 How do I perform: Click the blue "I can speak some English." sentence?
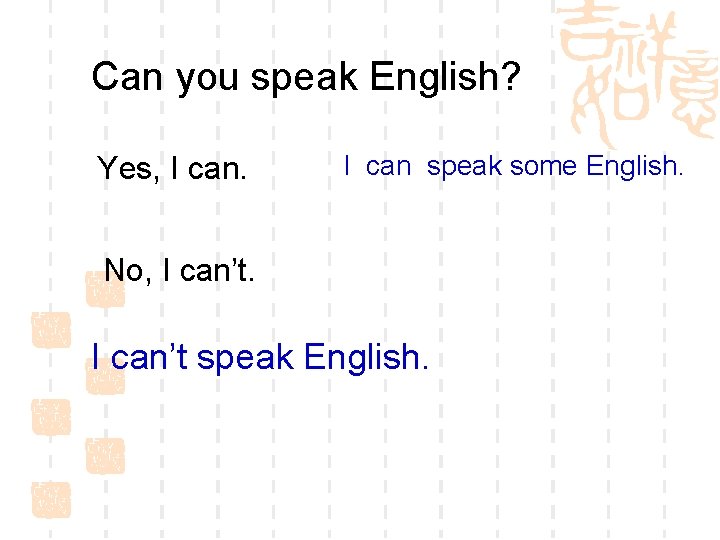(x=513, y=166)
